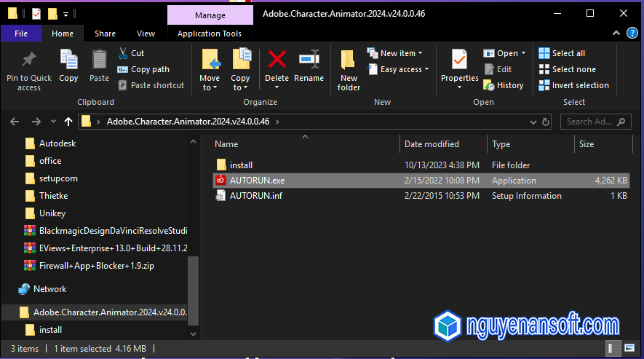Switch to large icons view layout
644x359 pixels.
pos(629,348)
